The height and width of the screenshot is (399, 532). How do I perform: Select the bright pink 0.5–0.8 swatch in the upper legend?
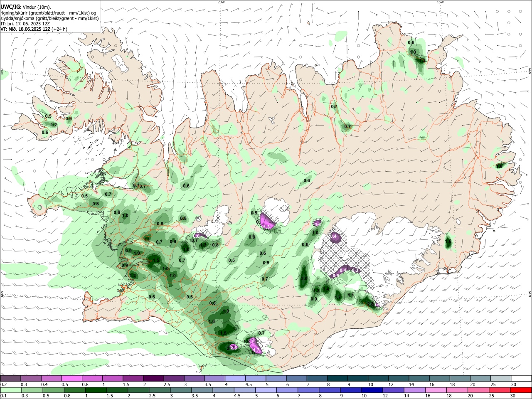[71, 378]
